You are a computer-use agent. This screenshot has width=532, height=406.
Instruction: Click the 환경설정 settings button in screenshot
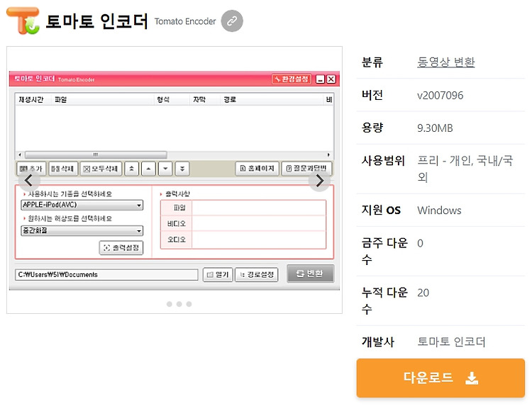[x=292, y=79]
